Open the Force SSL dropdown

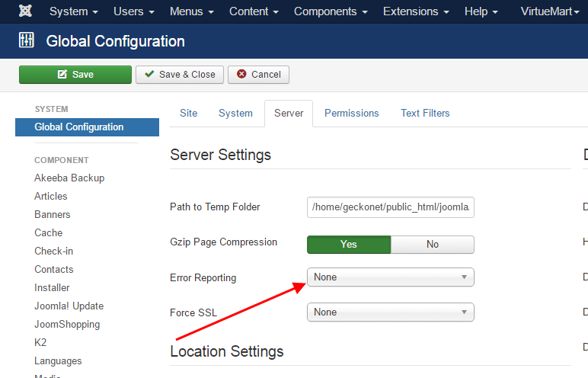click(390, 312)
